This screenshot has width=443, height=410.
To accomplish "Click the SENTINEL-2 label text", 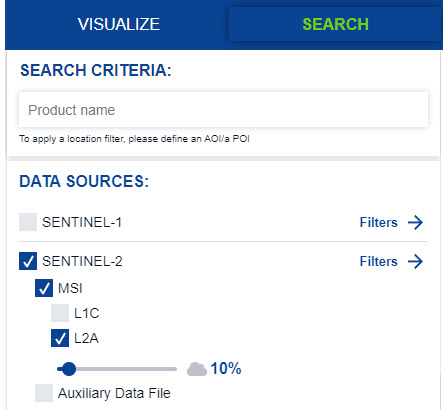I will [x=82, y=261].
